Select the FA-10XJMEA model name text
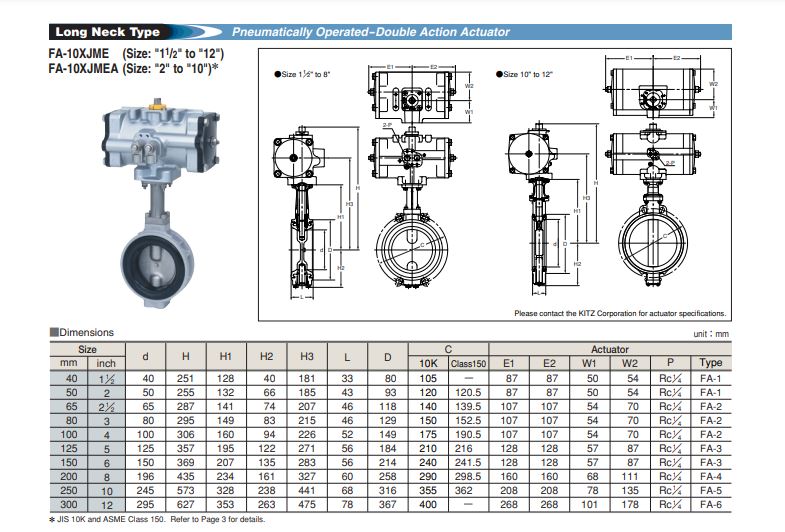 pos(90,68)
